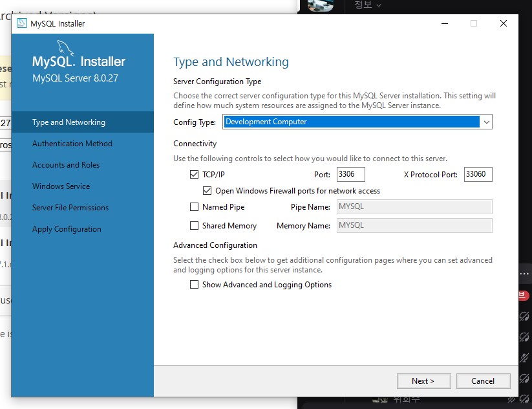The image size is (532, 409).
Task: Close the MySQL Installer window
Action: [x=504, y=23]
